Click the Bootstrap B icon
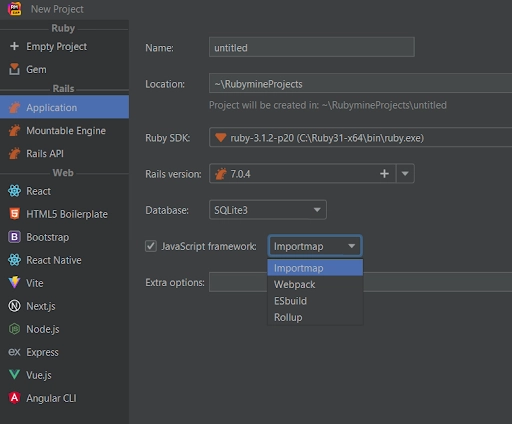512x424 pixels. click(14, 237)
